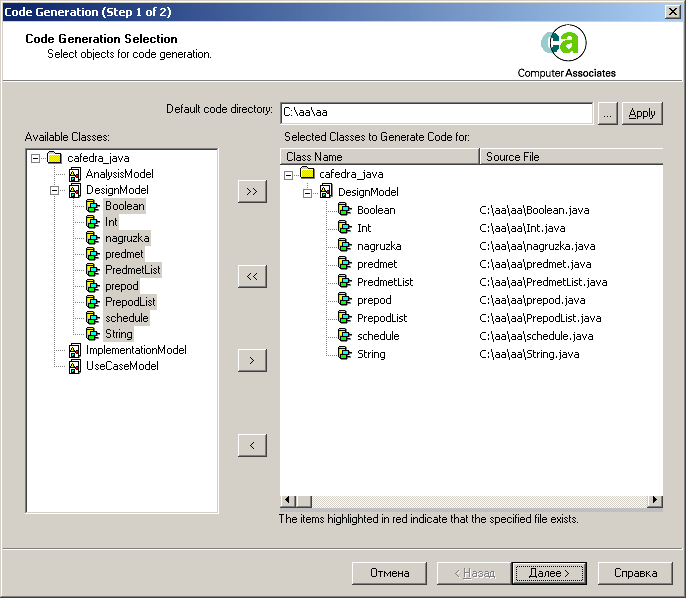Click Apply for the code directory

(x=642, y=113)
